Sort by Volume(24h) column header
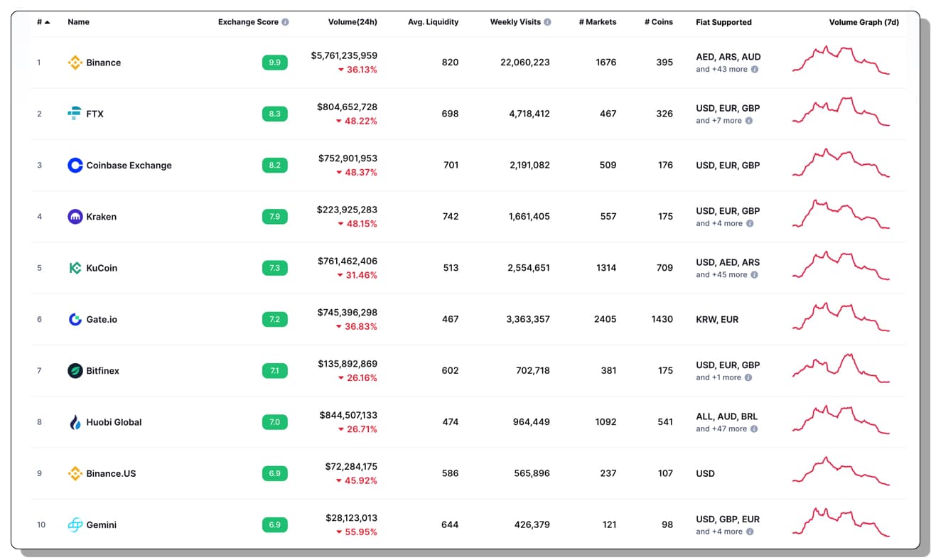Screen dimensions: 931x560 pyautogui.click(x=353, y=22)
